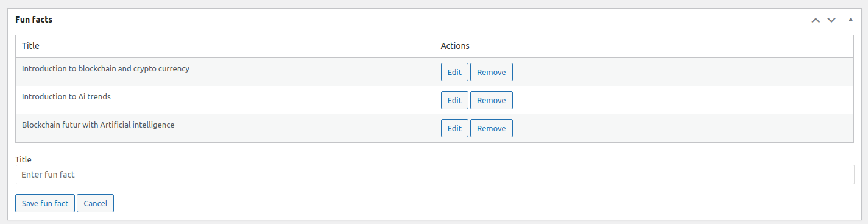
Task: Click 'Blockchain futur with Artificial intelligence' row text
Action: click(x=98, y=125)
